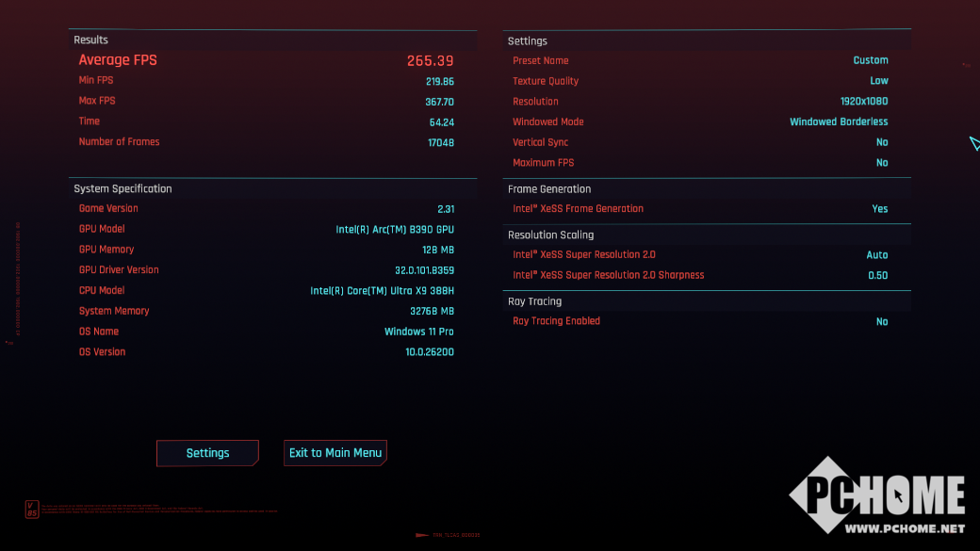Open the Texture Quality Low value
980x551 pixels.
[878, 81]
